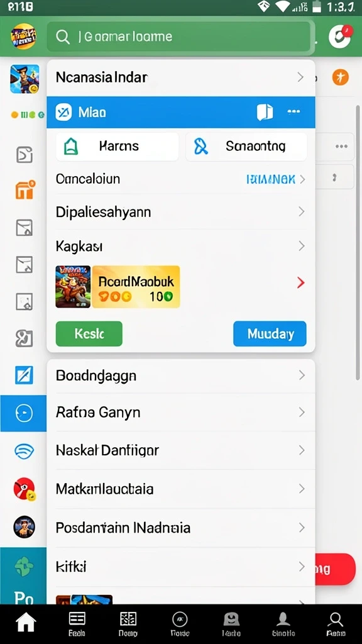Follow the blue link in Oancaloiun row

tap(270, 179)
